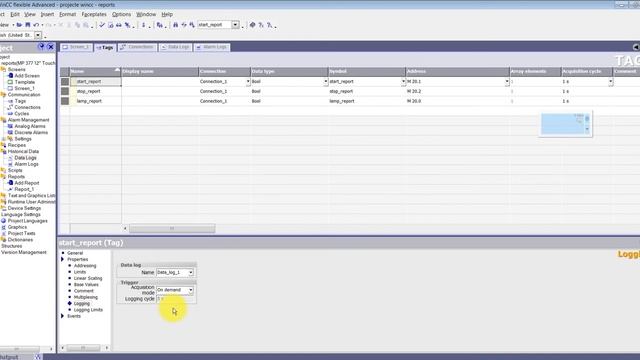Open Screen_1 in the project tree
The width and height of the screenshot is (640, 360).
click(x=24, y=88)
